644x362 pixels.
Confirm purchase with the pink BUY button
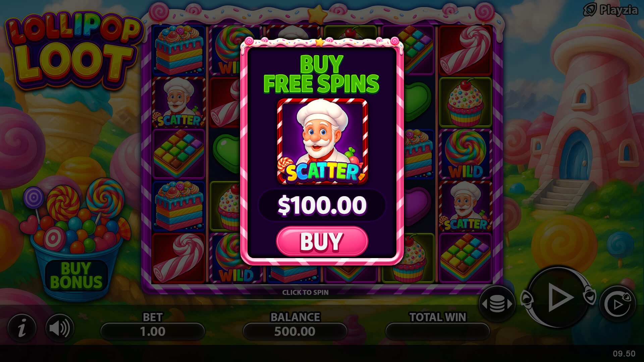pyautogui.click(x=322, y=241)
